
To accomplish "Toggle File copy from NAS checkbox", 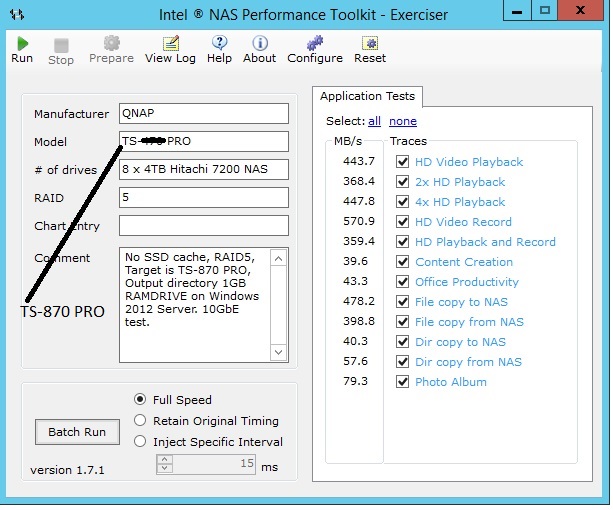I will [402, 321].
